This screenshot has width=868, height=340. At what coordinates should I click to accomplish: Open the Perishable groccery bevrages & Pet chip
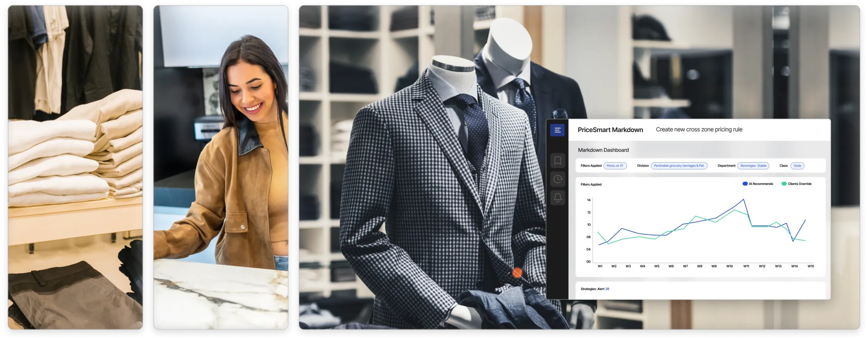pyautogui.click(x=679, y=166)
